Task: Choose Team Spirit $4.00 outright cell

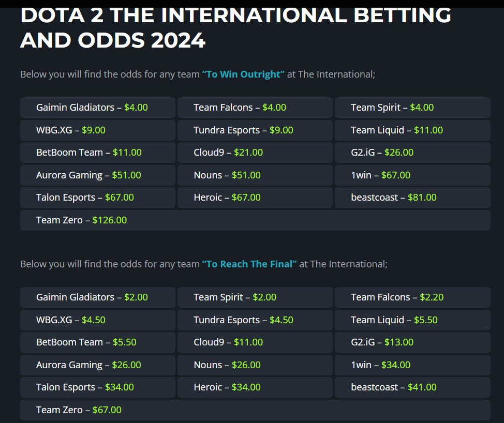Action: click(x=392, y=108)
